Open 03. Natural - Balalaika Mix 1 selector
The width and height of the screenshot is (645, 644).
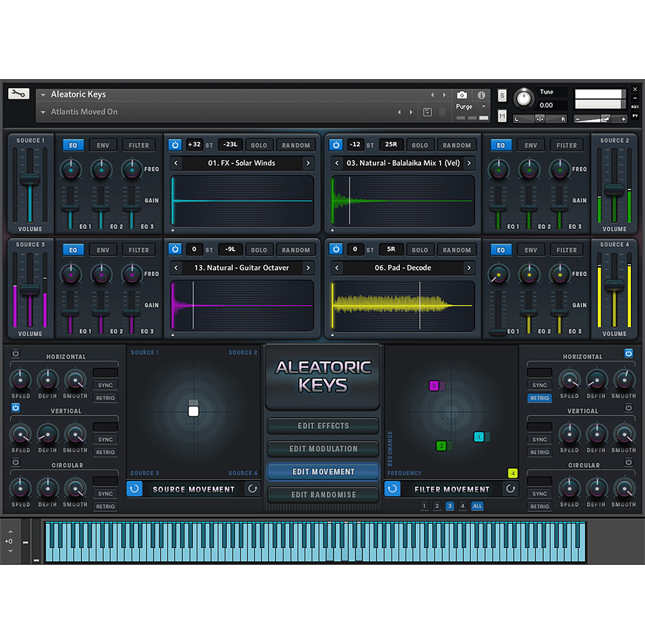[402, 163]
